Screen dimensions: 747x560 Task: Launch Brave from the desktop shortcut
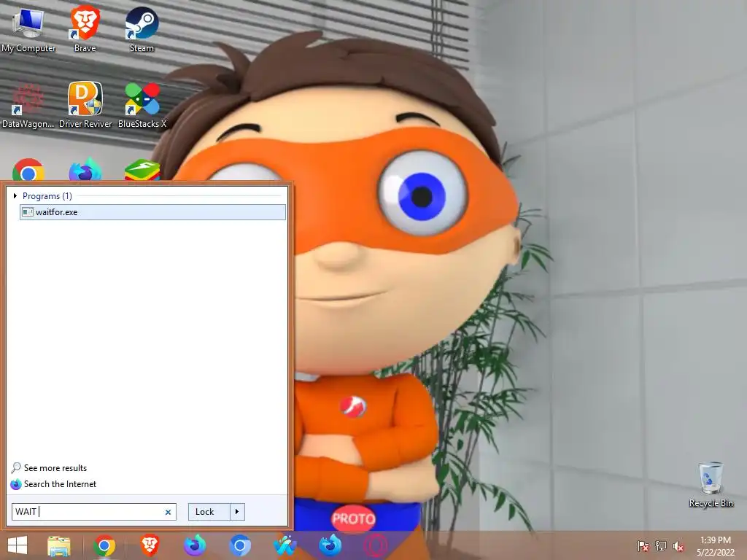[x=85, y=29]
